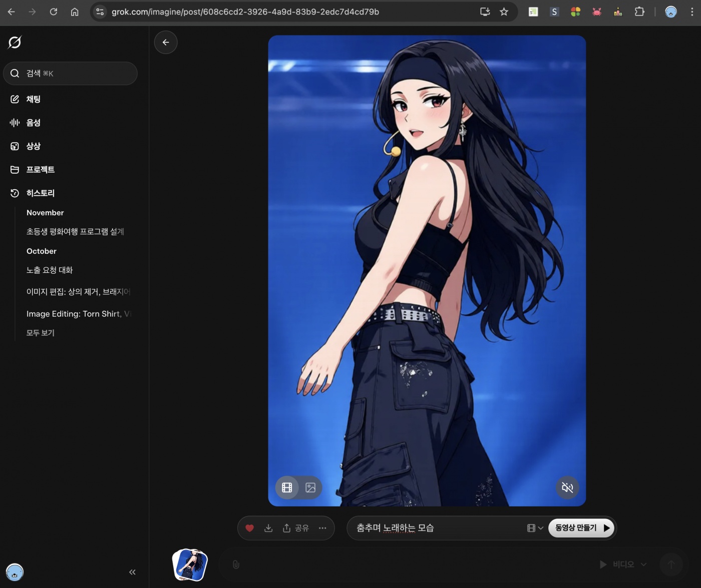Collapse the sidebar with double chevron
The image size is (701, 588).
(x=132, y=572)
